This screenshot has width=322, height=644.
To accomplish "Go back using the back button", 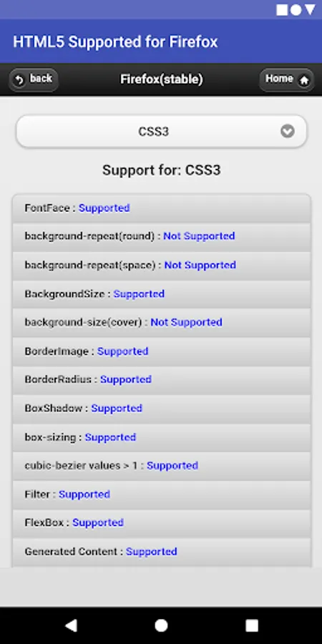I will pos(34,79).
